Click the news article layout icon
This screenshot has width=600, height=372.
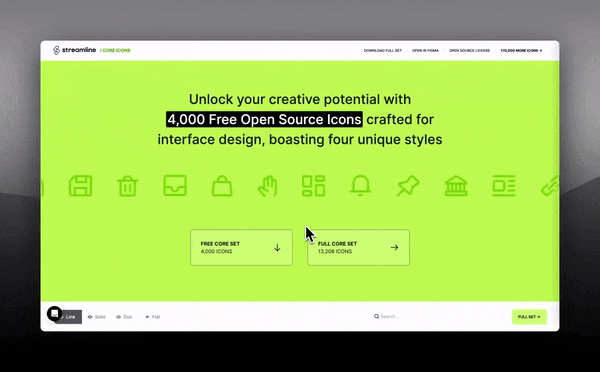(x=504, y=186)
